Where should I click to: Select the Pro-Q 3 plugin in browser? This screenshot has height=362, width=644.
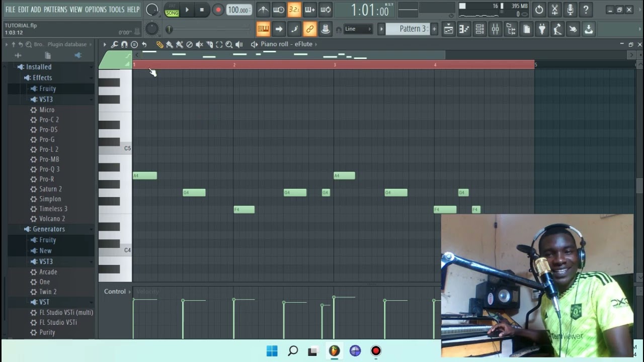pyautogui.click(x=49, y=169)
